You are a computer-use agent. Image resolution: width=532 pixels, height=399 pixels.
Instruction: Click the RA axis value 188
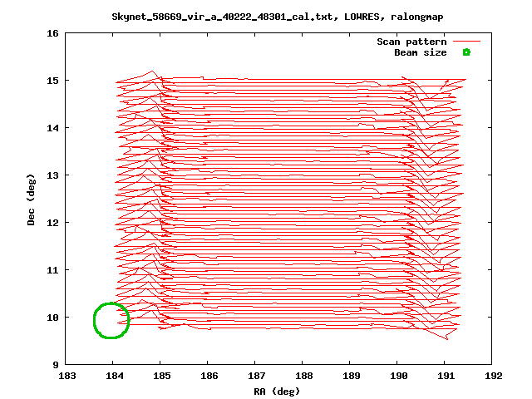(x=304, y=376)
